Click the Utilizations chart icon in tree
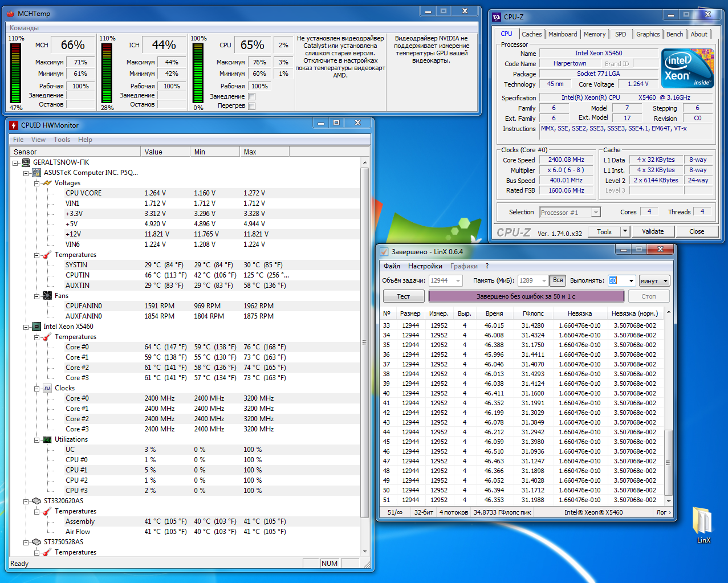Image resolution: width=728 pixels, height=583 pixels. (x=47, y=439)
